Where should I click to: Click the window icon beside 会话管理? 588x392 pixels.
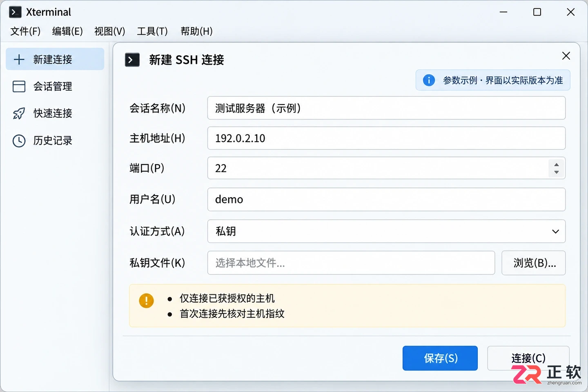coord(19,86)
